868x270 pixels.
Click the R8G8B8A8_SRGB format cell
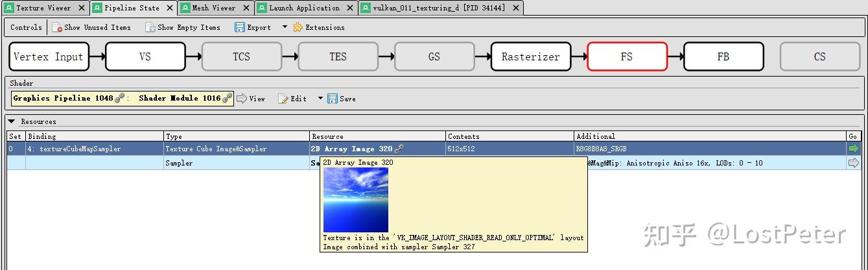710,149
